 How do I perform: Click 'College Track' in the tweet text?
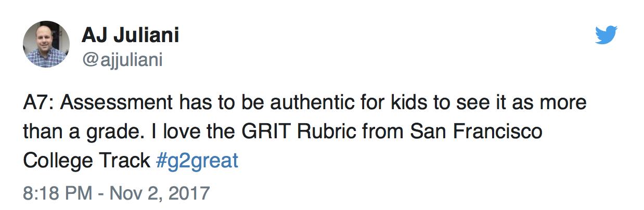tap(86, 161)
